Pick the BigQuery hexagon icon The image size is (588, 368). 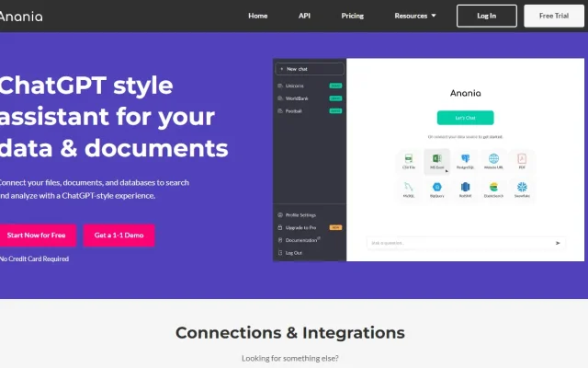point(437,187)
